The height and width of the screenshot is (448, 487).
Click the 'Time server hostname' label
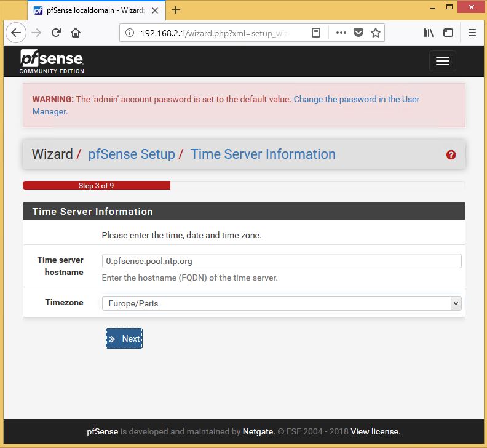[60, 266]
